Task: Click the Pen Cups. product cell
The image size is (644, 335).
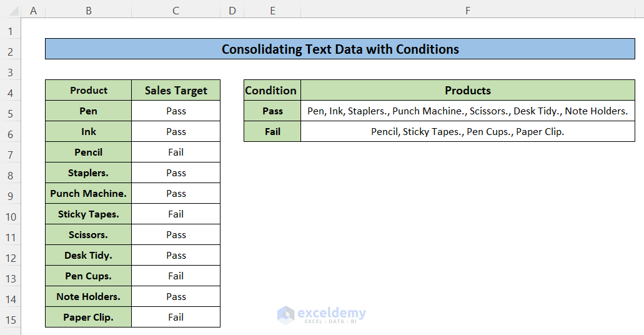Action: click(x=88, y=276)
